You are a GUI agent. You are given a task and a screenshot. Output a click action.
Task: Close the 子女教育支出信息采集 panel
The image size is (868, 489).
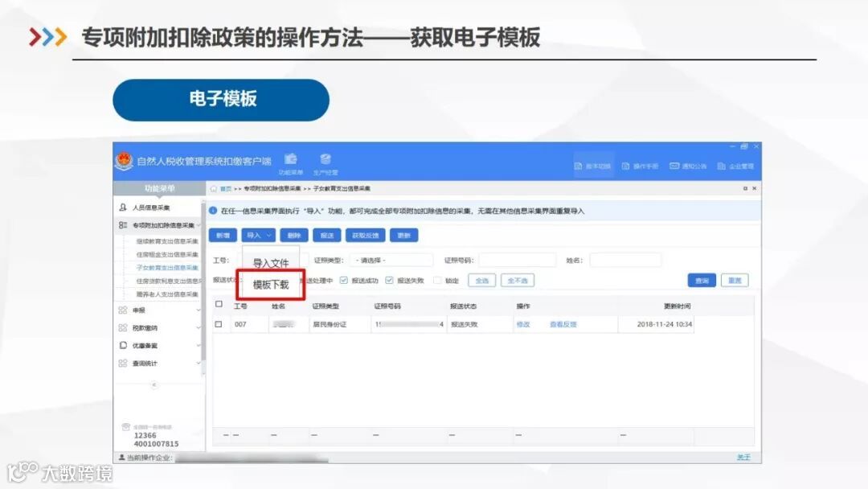[x=754, y=189]
